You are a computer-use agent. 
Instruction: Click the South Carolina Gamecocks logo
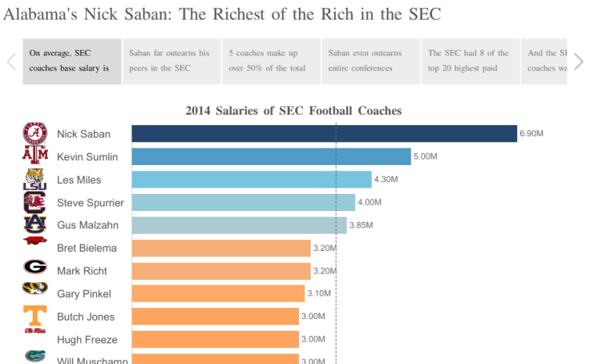[34, 201]
